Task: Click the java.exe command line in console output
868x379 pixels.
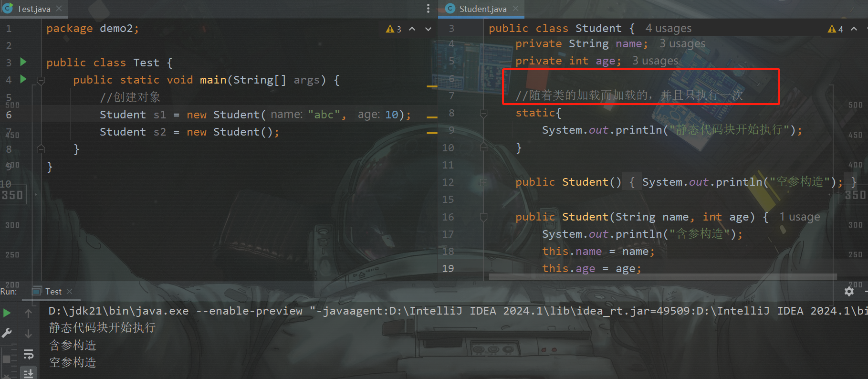Action: [x=458, y=311]
